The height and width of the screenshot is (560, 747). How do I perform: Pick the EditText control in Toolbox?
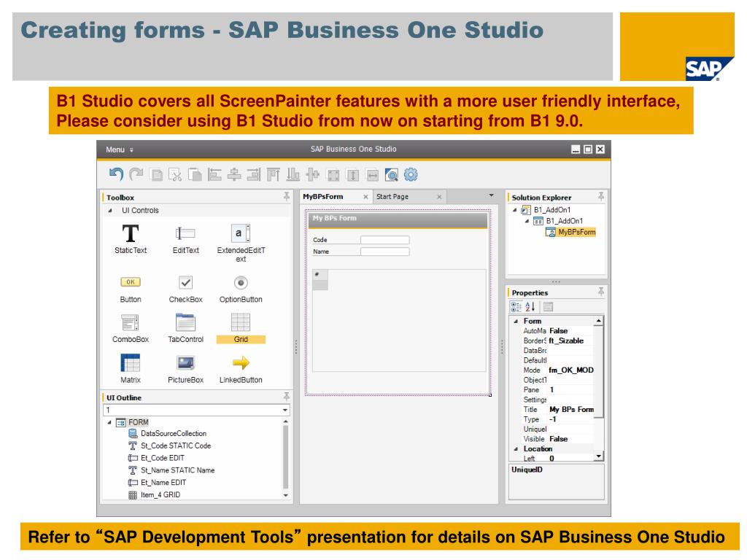coord(185,239)
